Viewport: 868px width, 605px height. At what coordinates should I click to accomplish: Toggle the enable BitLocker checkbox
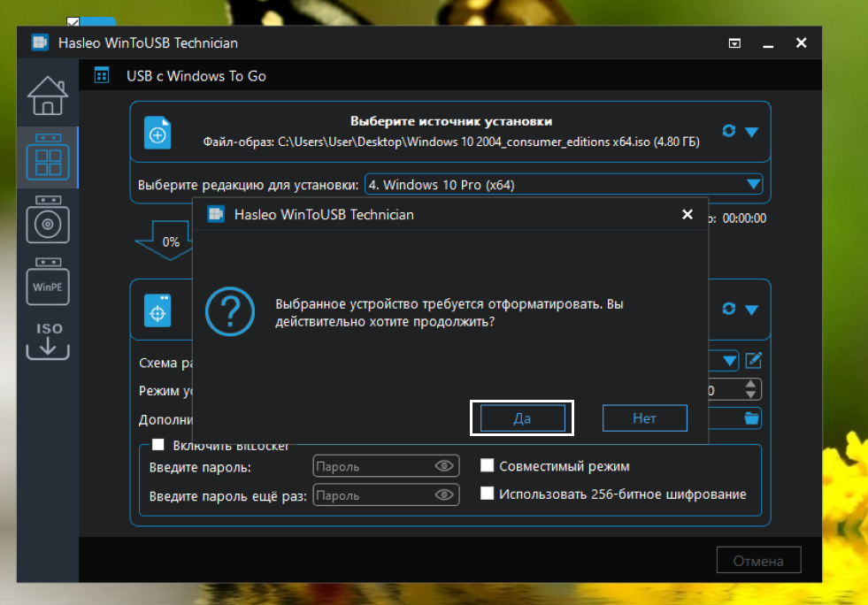158,444
